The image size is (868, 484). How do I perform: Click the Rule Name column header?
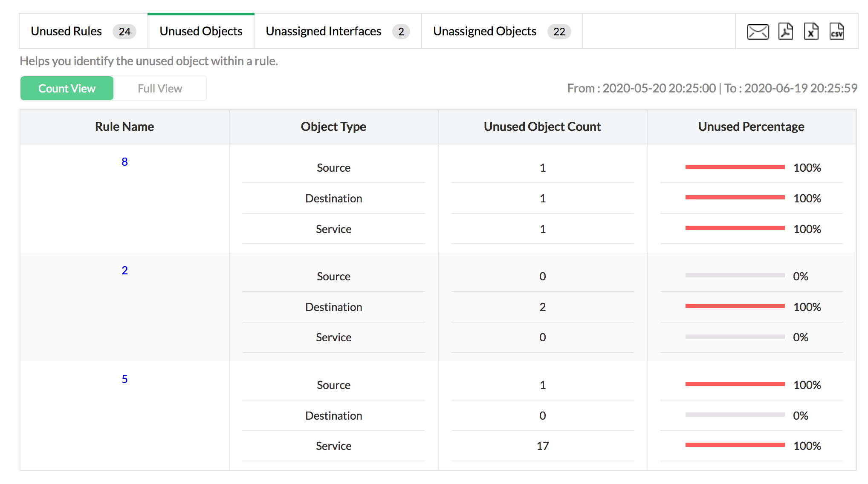point(124,127)
